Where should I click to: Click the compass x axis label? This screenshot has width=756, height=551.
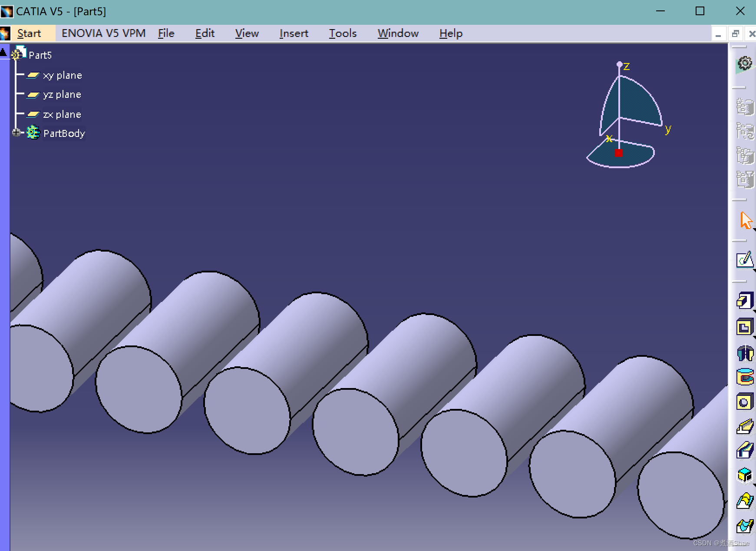tap(609, 138)
